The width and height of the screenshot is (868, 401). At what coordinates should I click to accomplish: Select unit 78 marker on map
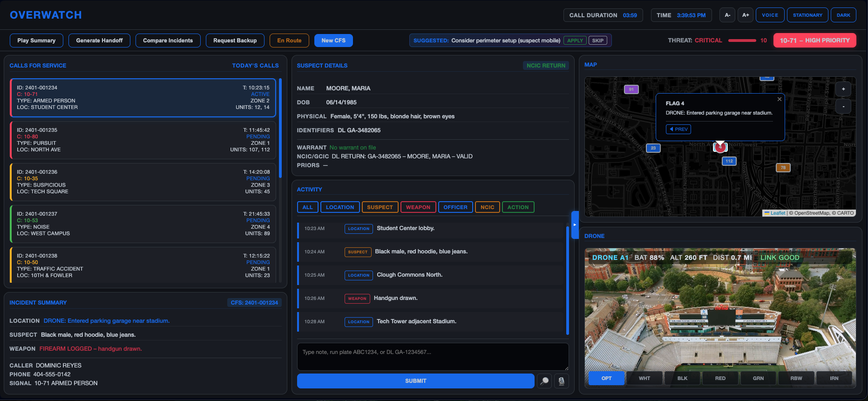click(x=783, y=168)
